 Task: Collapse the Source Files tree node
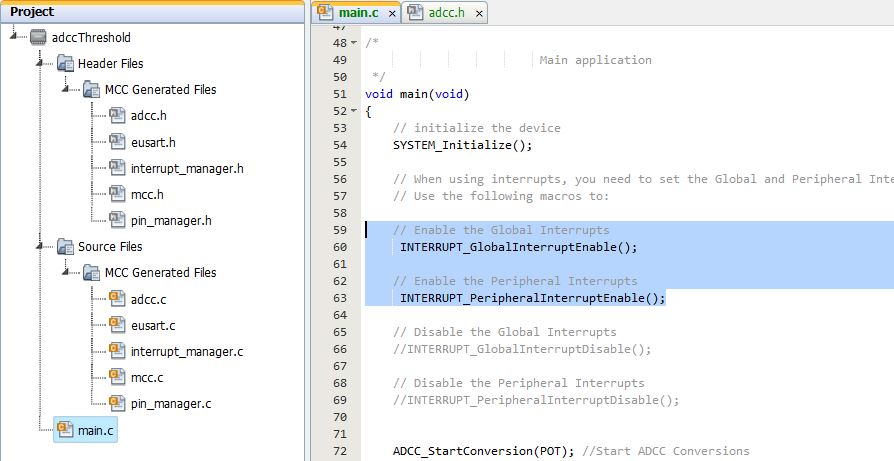[40, 247]
